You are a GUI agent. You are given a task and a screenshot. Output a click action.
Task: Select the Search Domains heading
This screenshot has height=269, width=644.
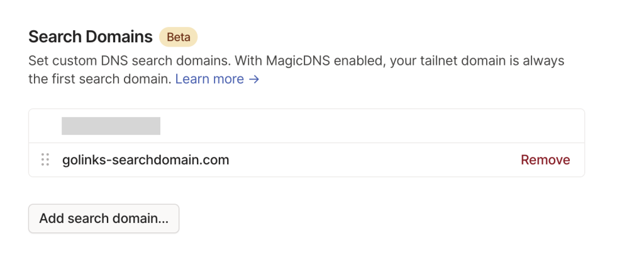(x=91, y=37)
